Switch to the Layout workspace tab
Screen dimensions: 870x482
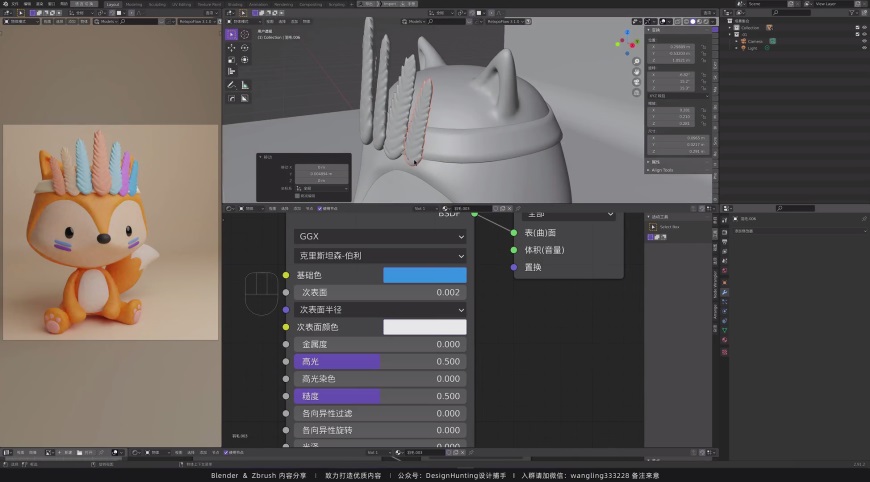(x=113, y=4)
